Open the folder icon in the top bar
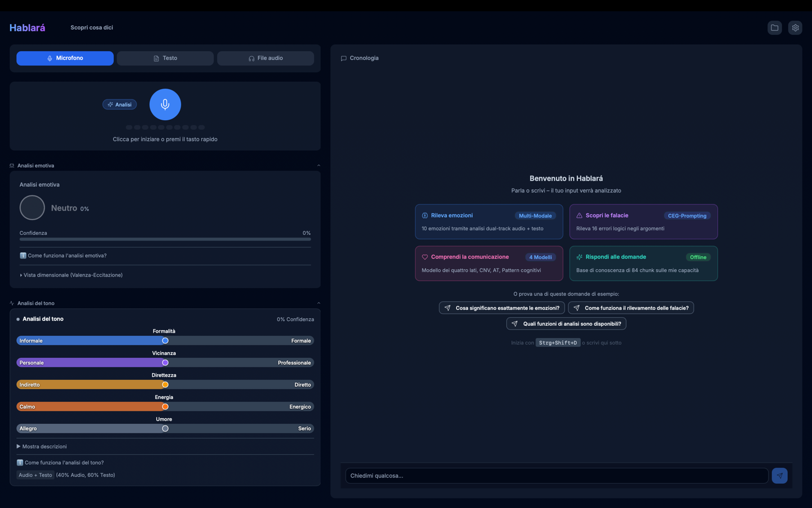812x508 pixels. pyautogui.click(x=774, y=27)
